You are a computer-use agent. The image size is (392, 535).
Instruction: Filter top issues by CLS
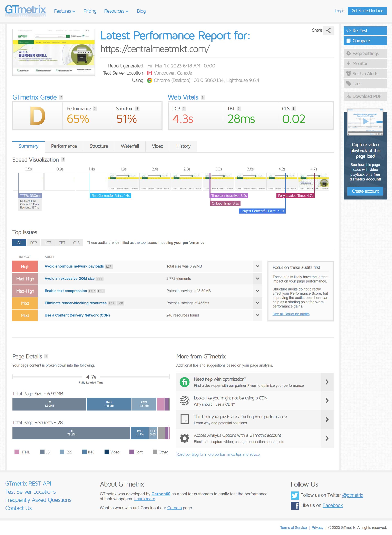pyautogui.click(x=76, y=243)
